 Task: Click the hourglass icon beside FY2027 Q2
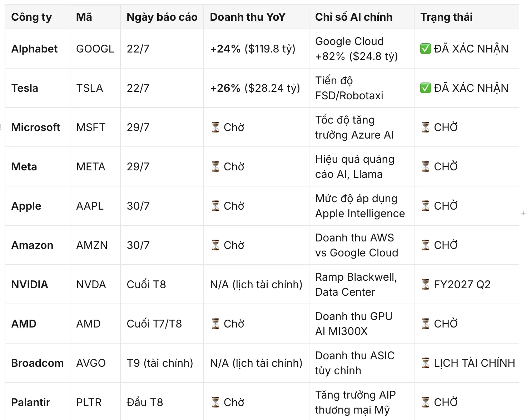pos(425,284)
